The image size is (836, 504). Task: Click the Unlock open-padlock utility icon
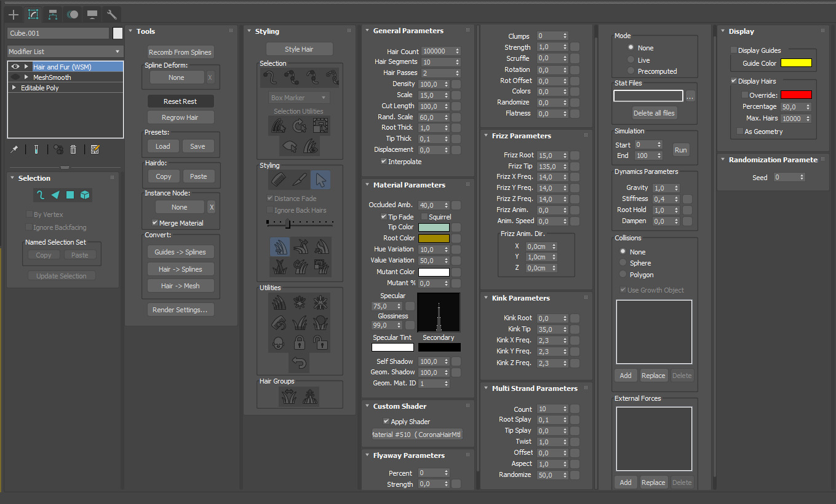click(x=320, y=342)
